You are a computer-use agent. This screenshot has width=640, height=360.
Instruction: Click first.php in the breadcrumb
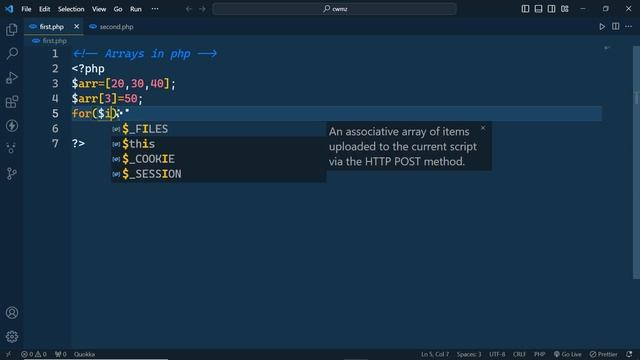54,41
